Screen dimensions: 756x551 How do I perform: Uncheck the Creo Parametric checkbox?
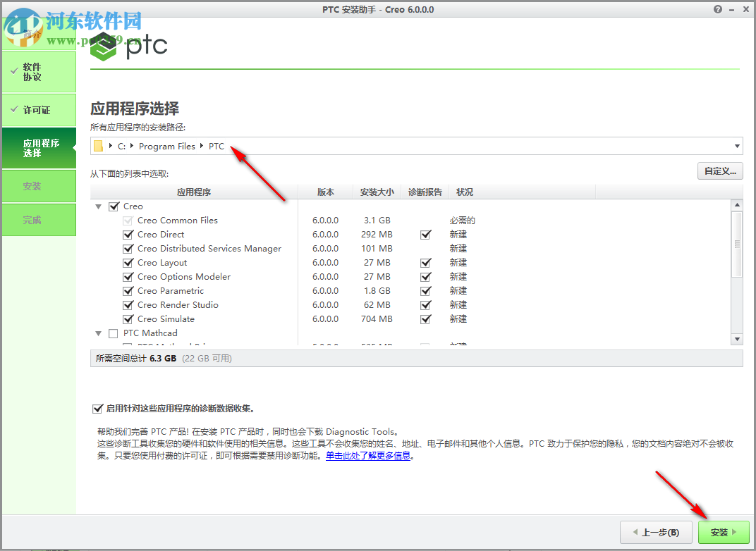click(x=128, y=290)
